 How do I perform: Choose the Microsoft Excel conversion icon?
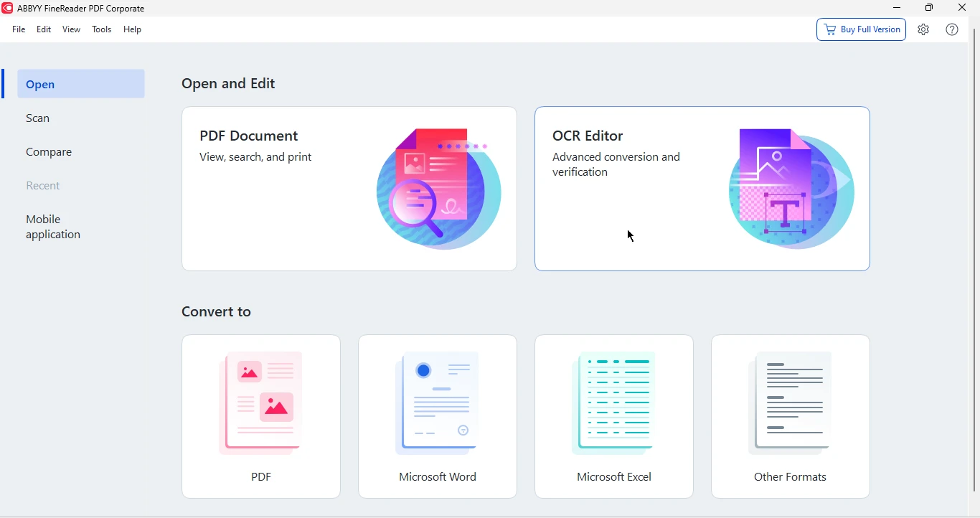coord(614,405)
